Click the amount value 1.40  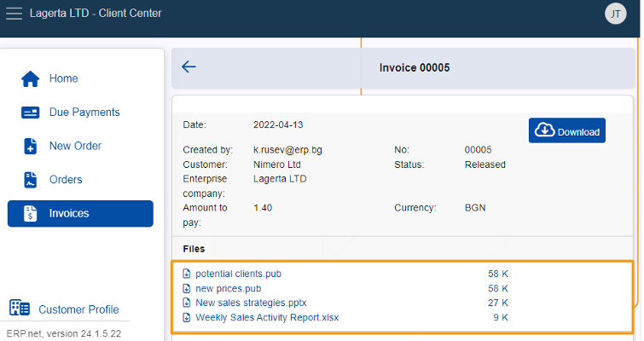click(263, 208)
